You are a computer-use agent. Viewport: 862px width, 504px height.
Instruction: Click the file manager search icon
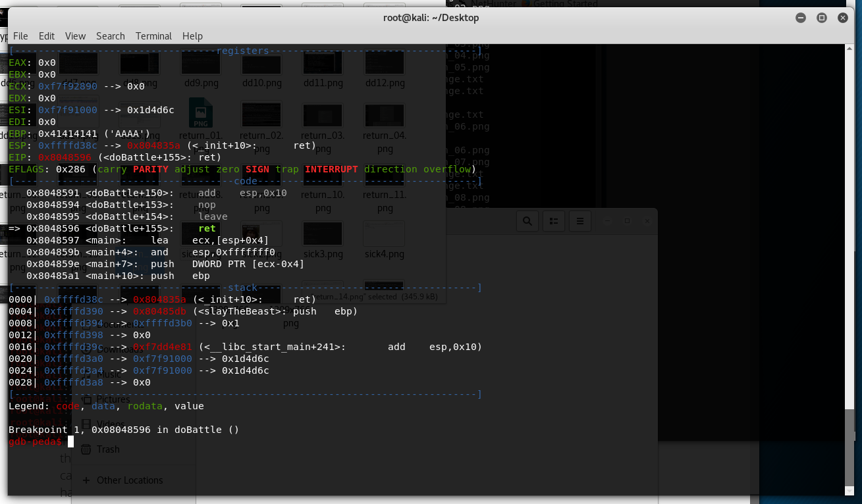click(527, 221)
